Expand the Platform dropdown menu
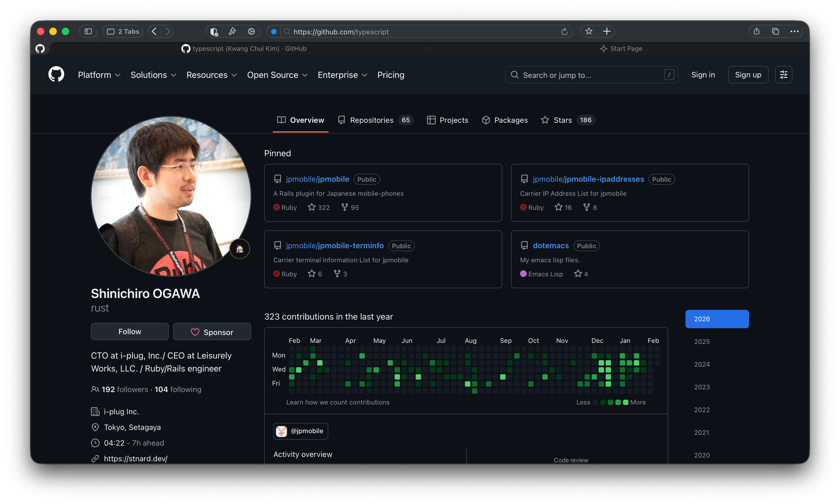Viewport: 840px width, 504px height. (x=99, y=75)
